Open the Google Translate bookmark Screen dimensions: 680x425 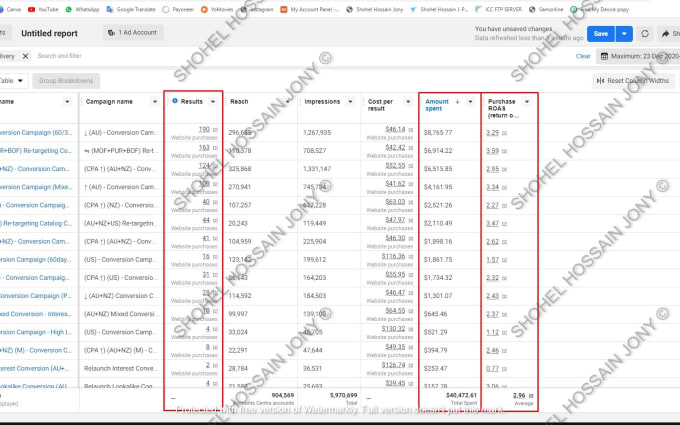point(131,9)
